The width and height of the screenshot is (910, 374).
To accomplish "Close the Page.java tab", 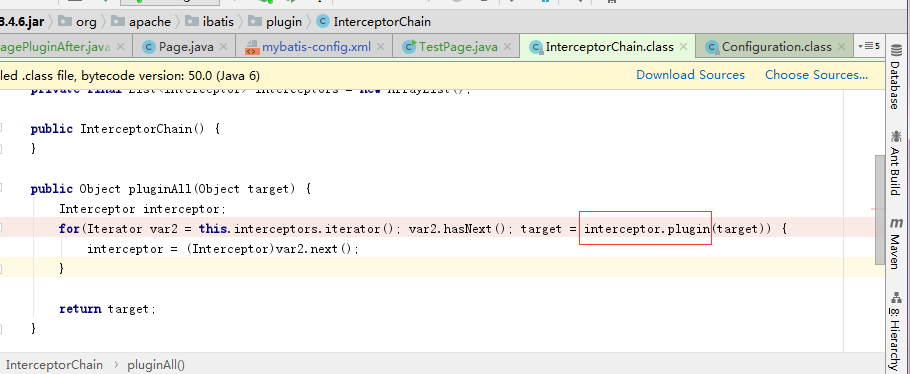I will 224,46.
